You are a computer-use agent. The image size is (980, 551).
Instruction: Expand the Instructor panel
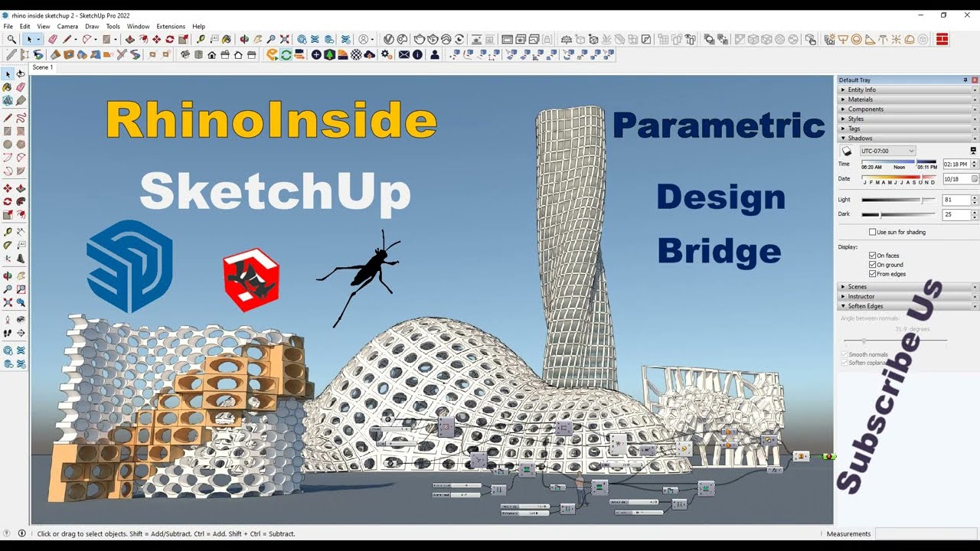(904, 296)
